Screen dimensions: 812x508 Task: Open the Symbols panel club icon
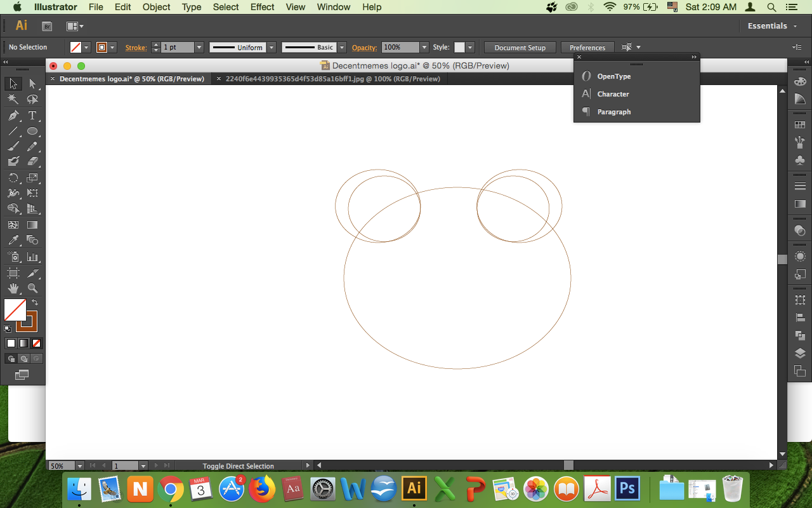point(800,160)
